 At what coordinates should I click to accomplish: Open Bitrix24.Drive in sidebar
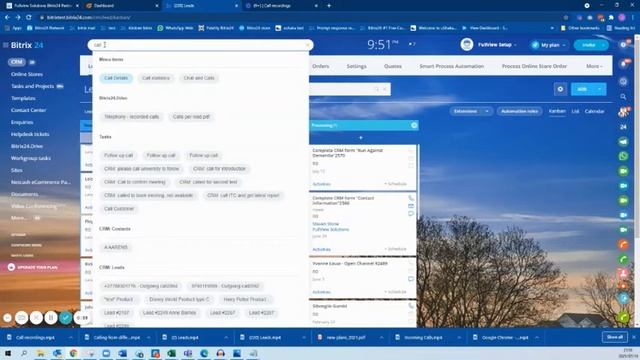point(27,146)
